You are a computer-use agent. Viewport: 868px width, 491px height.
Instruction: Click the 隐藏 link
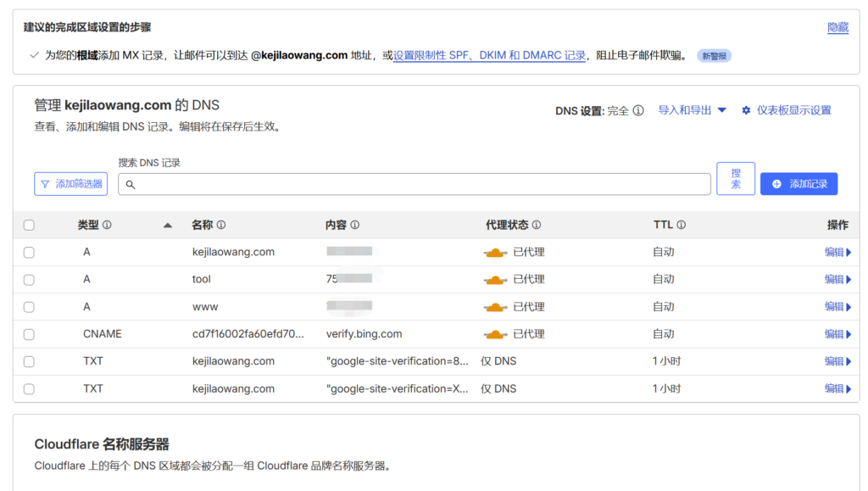[837, 27]
